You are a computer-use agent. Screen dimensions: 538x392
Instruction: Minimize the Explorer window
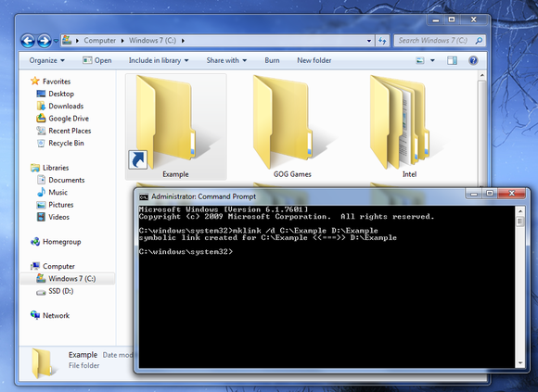click(x=436, y=19)
